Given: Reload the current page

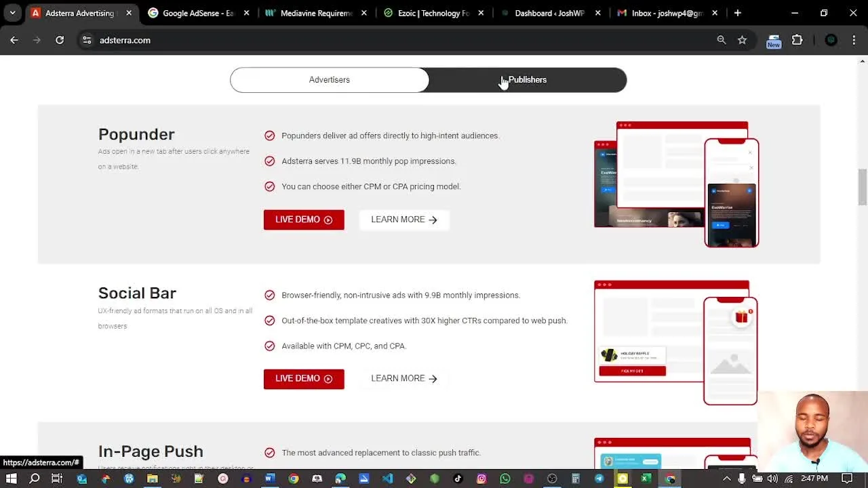Looking at the screenshot, I should pos(60,40).
